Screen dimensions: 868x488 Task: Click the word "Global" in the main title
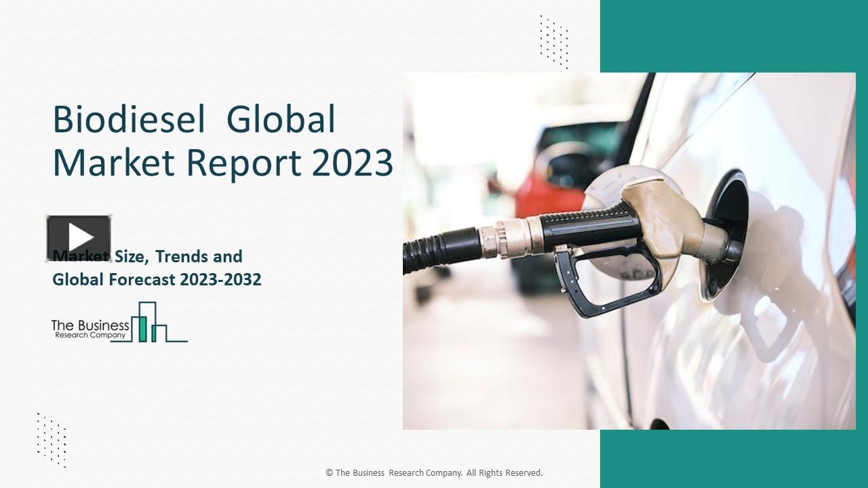[x=281, y=120]
